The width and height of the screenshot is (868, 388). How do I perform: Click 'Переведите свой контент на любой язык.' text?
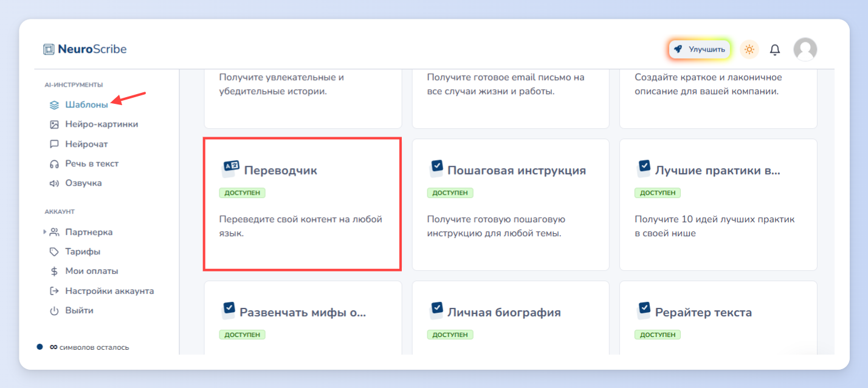tap(301, 226)
